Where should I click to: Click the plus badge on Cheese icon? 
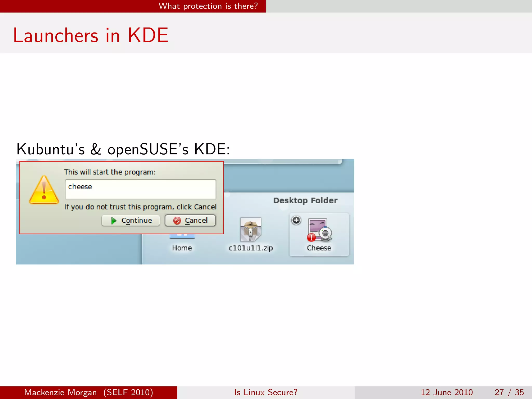(x=296, y=221)
